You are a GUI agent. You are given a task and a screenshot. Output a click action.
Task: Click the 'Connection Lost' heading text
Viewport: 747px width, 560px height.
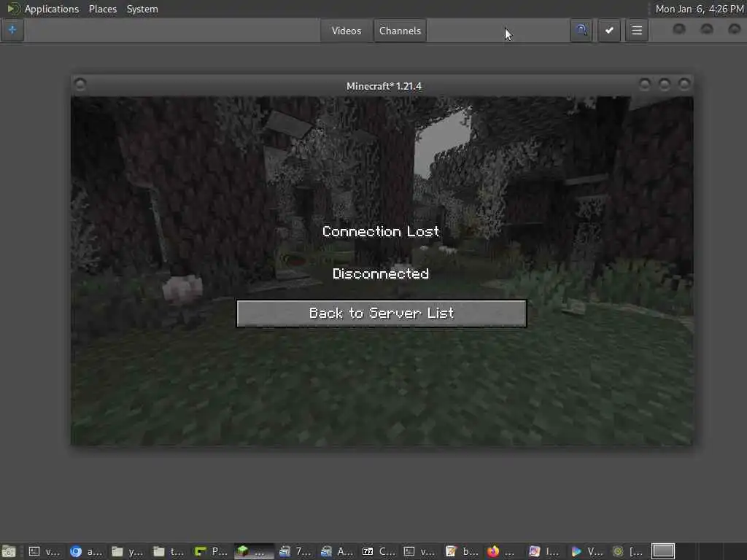click(x=381, y=231)
